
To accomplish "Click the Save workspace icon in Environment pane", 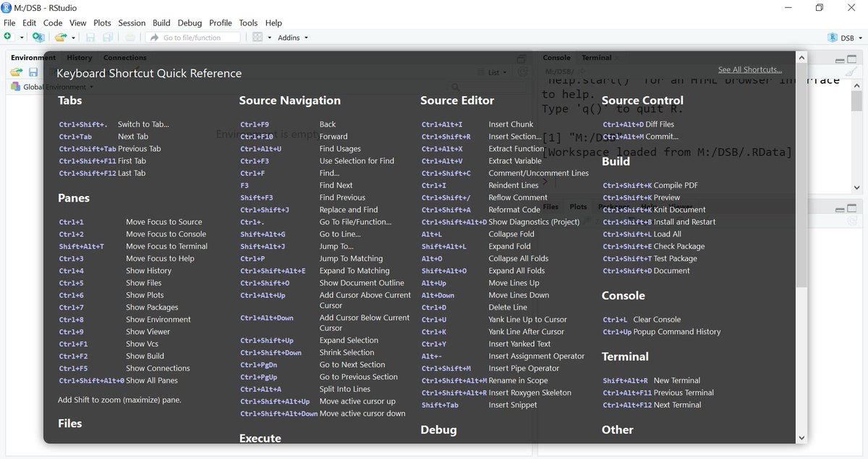I will point(33,72).
